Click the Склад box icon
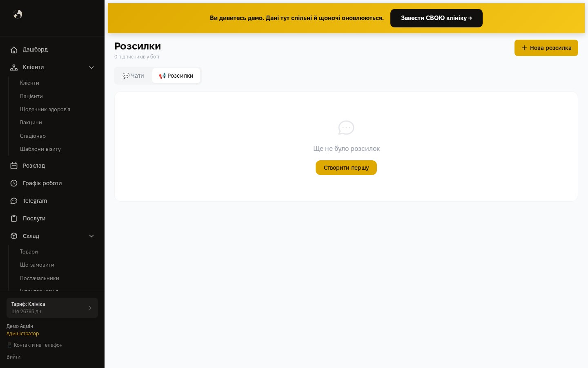This screenshot has height=368, width=588. [14, 236]
